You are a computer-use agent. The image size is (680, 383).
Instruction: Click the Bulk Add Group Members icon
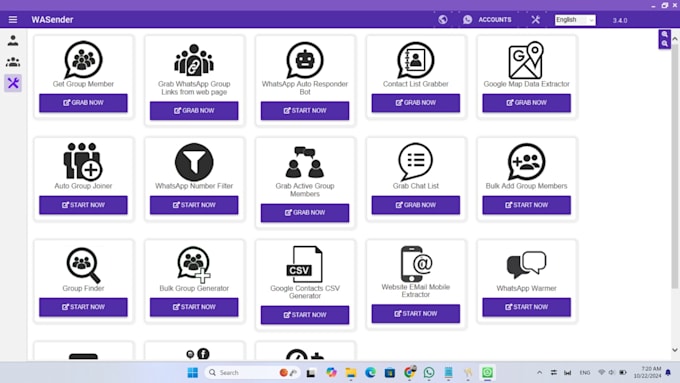pos(526,162)
